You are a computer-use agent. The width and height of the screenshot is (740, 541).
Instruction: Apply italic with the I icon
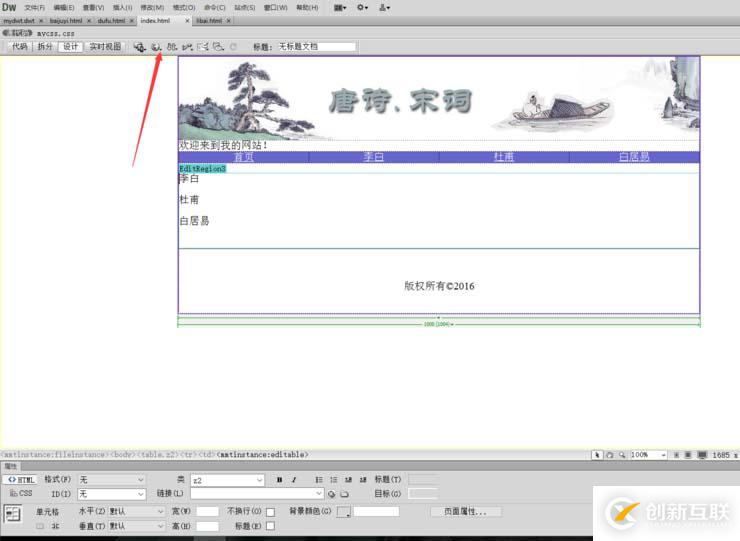click(x=294, y=480)
